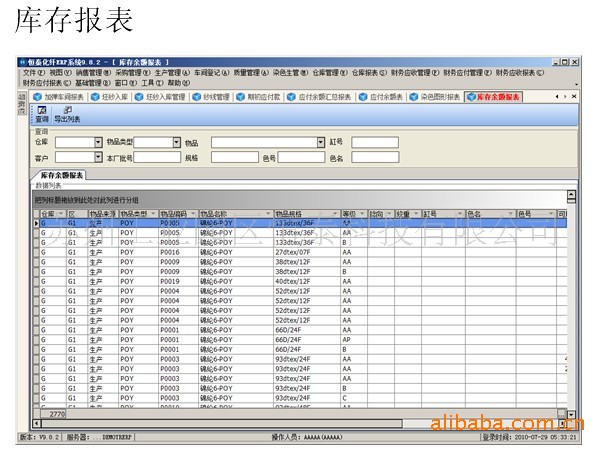Click the icon on the 应付余额表 tab
This screenshot has width=607, height=451.
(364, 97)
